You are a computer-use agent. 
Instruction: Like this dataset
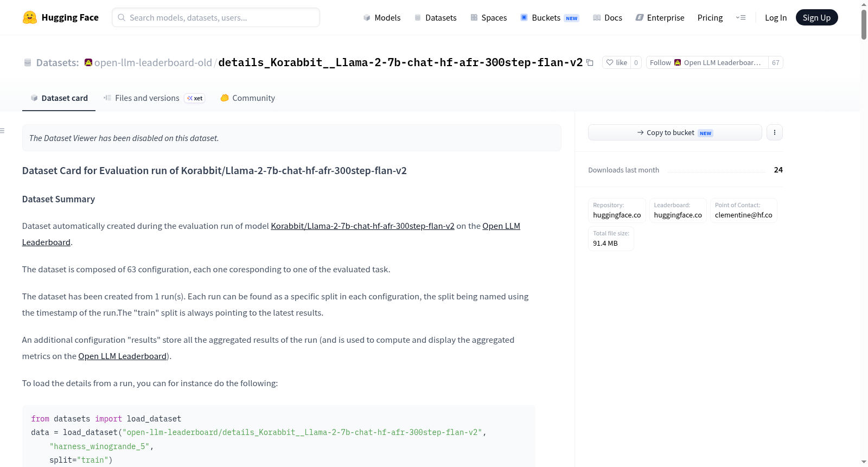pos(616,62)
